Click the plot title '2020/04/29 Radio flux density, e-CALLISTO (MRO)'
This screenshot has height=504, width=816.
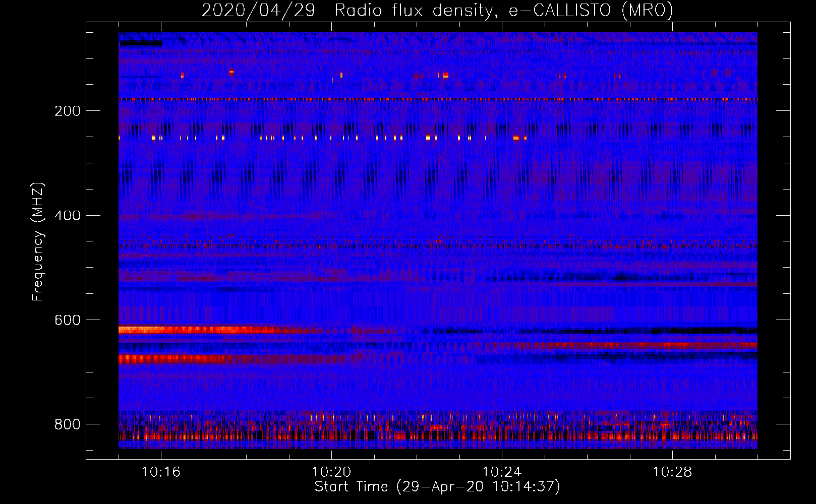(437, 11)
